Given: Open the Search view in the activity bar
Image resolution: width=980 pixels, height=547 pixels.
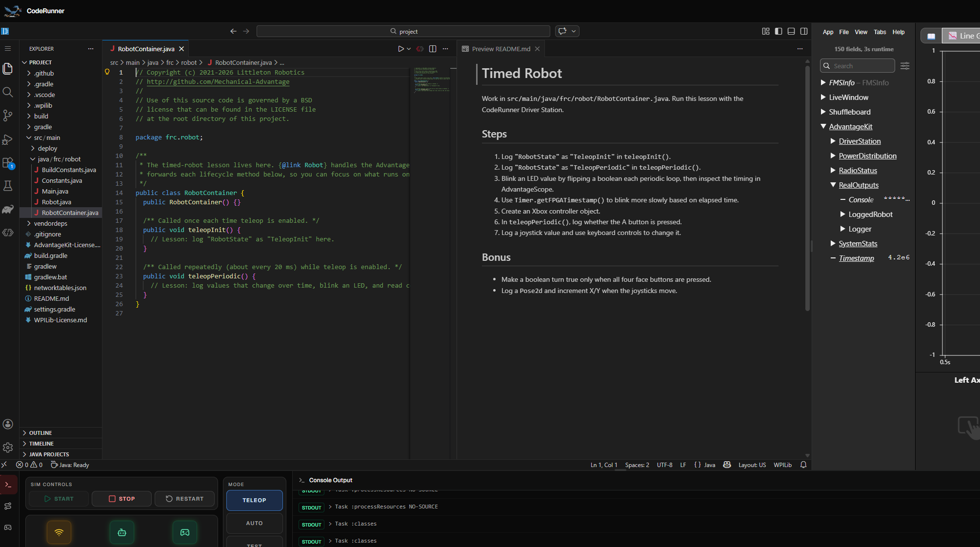Looking at the screenshot, I should (x=8, y=92).
